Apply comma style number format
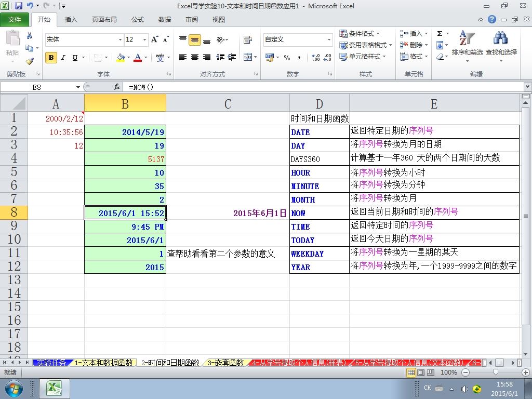This screenshot has width=532, height=399. pyautogui.click(x=299, y=58)
